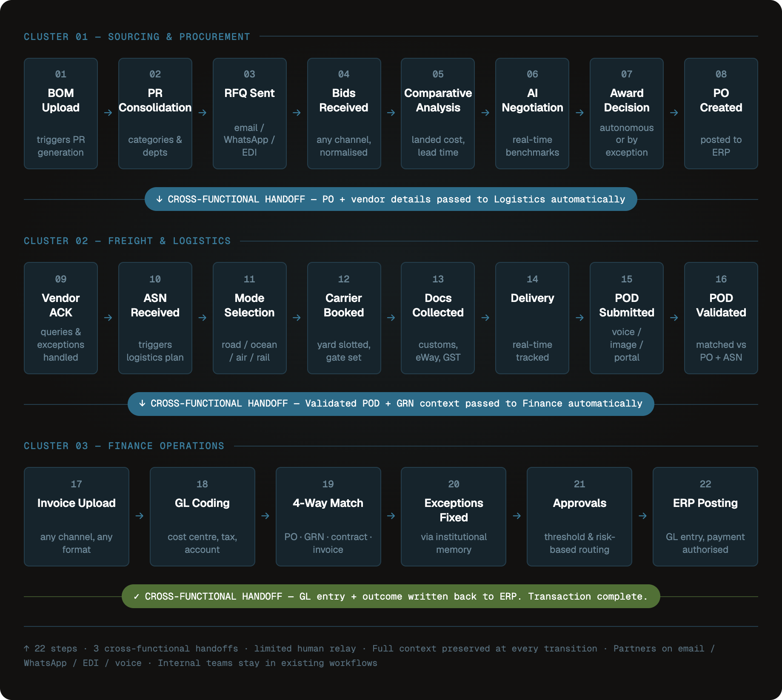Click the arrow between BOM Upload and PR Consolidation
Screen dimensions: 782x700
[x=108, y=113]
